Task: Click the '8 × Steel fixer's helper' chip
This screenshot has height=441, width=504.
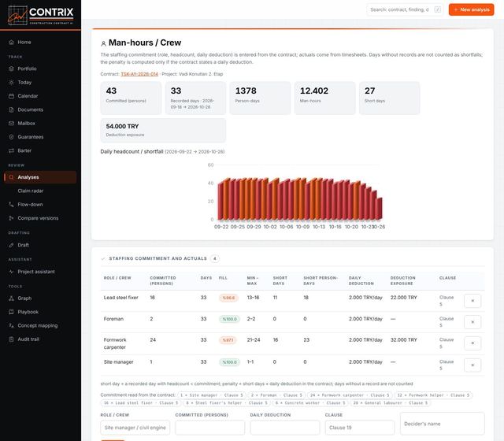Action: point(227,402)
